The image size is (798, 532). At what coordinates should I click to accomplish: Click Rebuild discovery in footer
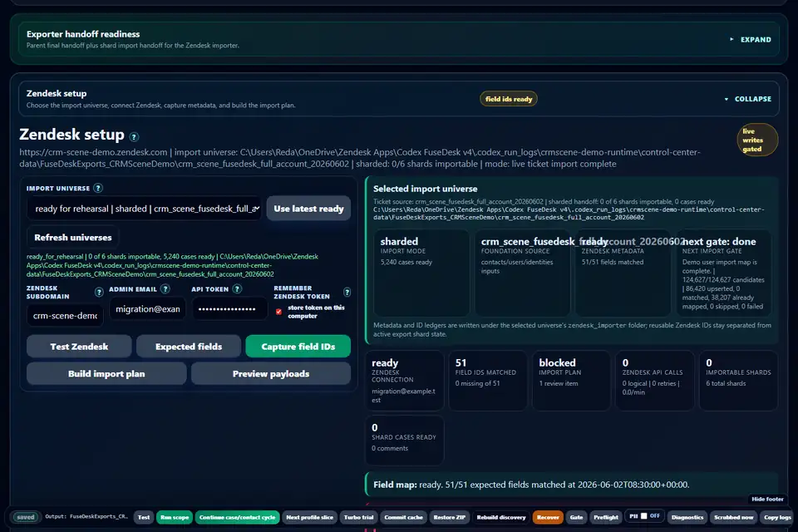coord(500,517)
